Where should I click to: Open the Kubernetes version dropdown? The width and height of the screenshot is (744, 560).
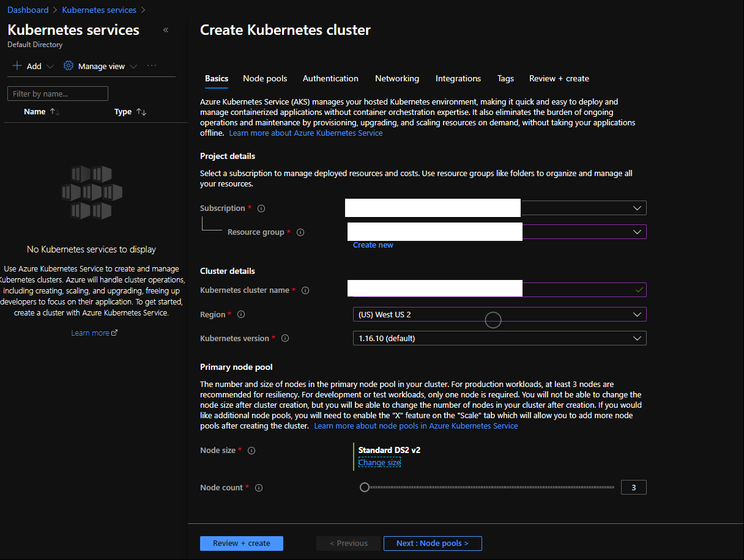pyautogui.click(x=499, y=338)
